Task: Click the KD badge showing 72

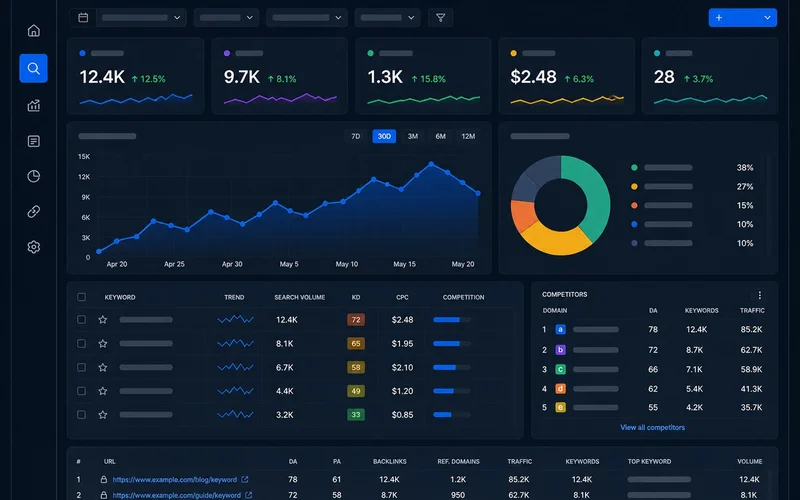Action: [x=356, y=319]
